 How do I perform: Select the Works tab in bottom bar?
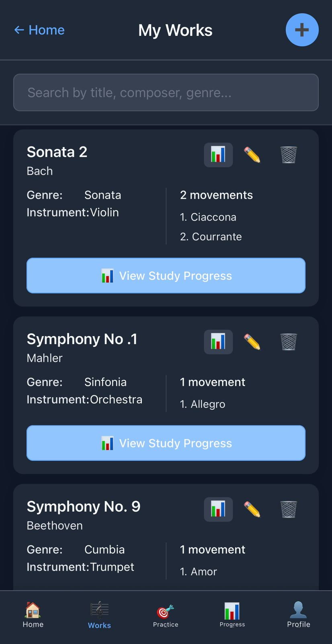pyautogui.click(x=99, y=615)
